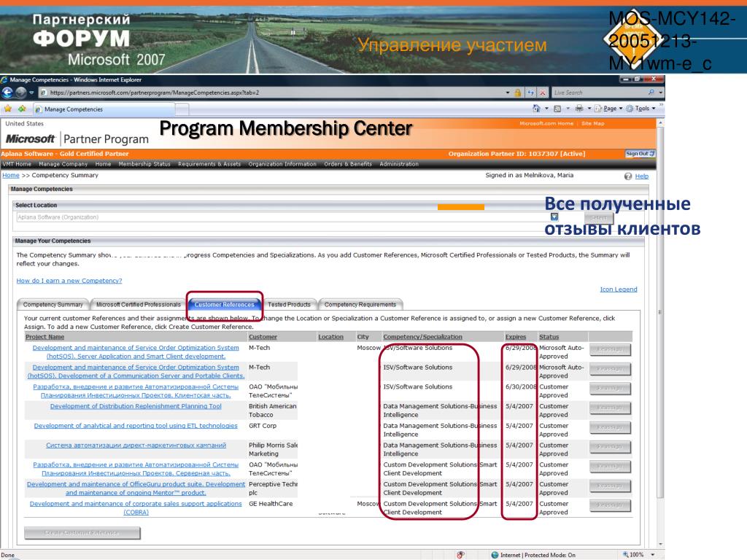747x560 pixels.
Task: Click the address bar URL field
Action: click(271, 93)
